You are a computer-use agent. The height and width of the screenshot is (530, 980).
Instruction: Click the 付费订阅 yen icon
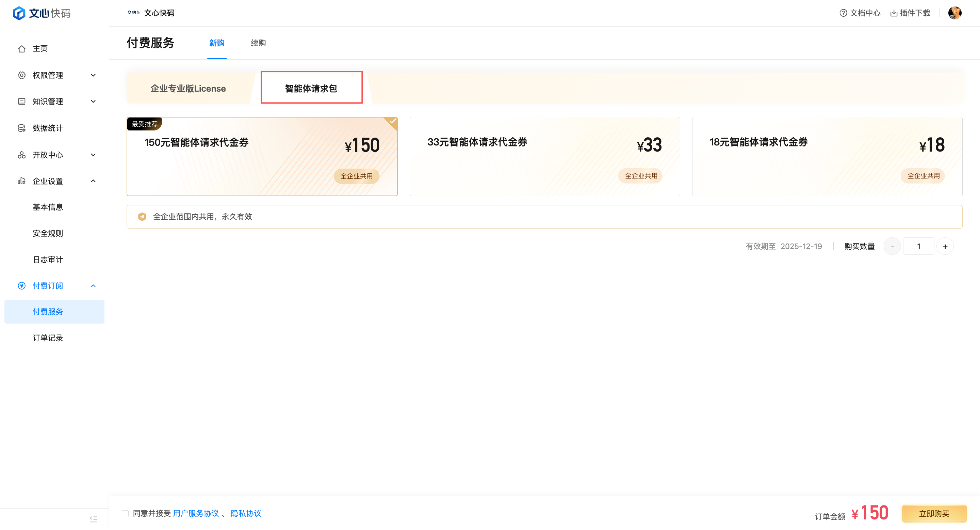pos(22,285)
